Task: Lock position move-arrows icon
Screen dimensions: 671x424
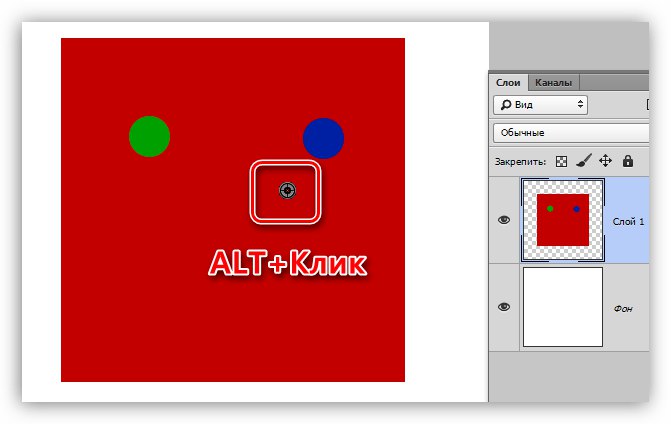Action: (605, 161)
